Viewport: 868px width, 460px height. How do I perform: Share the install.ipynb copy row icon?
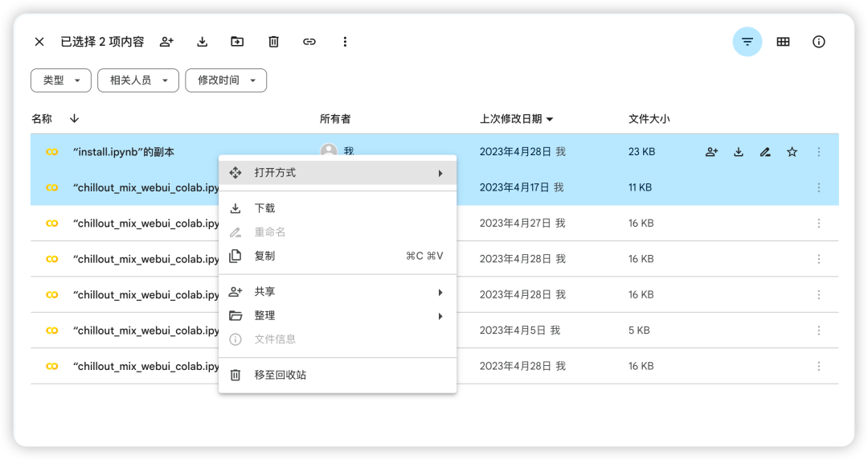click(x=712, y=152)
